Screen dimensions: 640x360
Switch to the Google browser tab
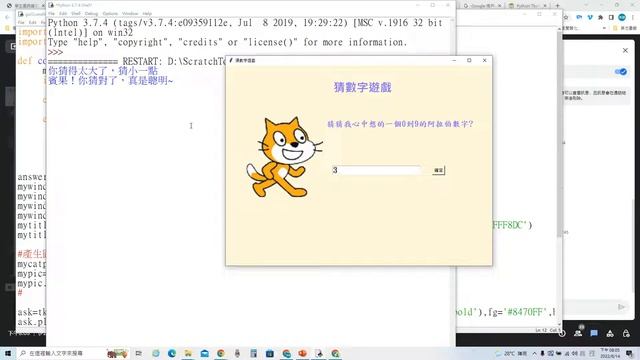(x=482, y=6)
